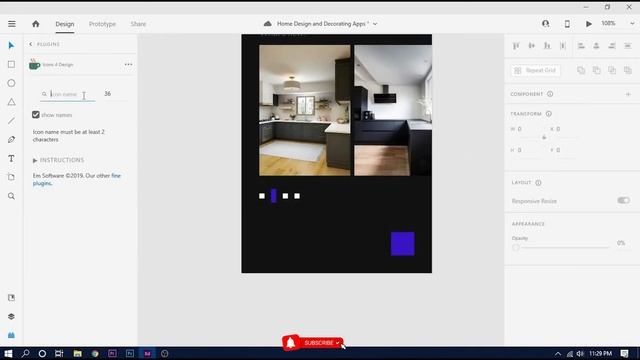
Task: Click the width W input field
Action: point(526,129)
